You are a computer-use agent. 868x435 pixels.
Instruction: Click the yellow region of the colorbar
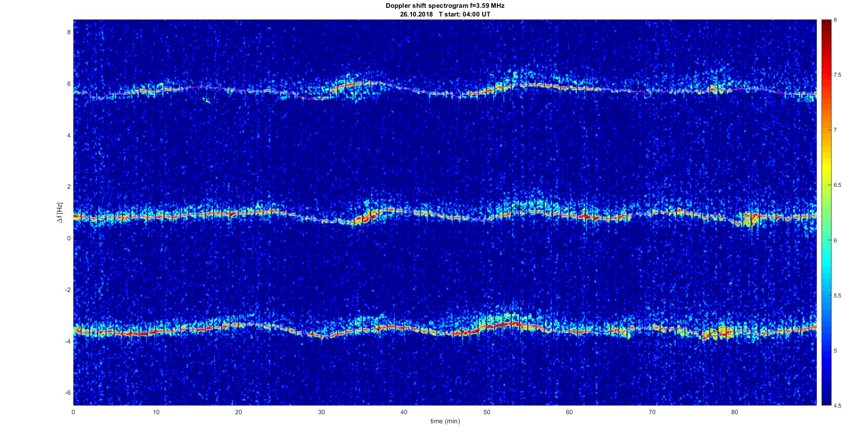click(x=826, y=167)
